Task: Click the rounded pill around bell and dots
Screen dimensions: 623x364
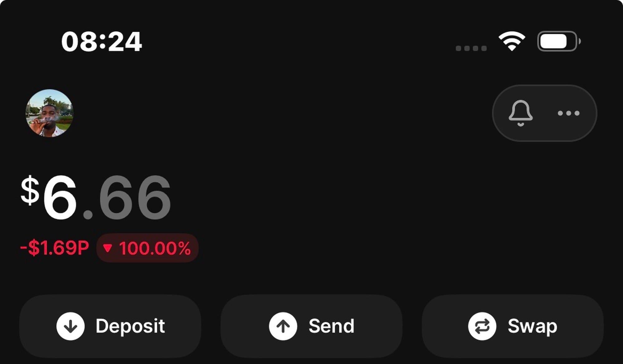Action: [x=545, y=93]
